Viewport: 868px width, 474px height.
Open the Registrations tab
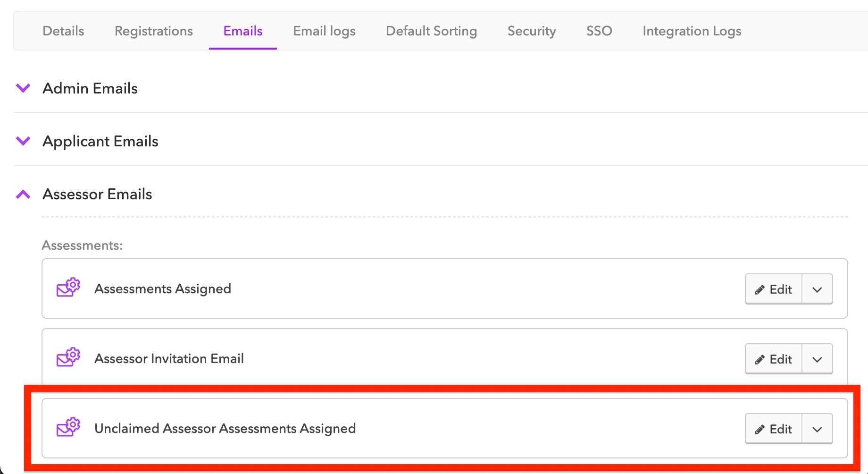point(154,31)
